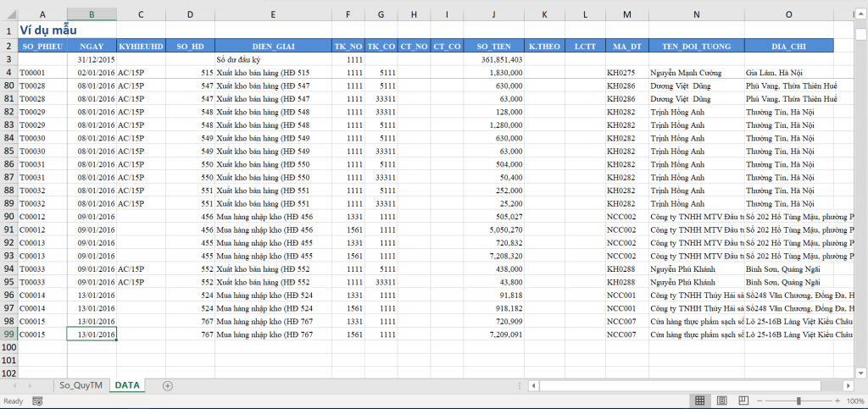
Task: Click the zoom in plus icon
Action: pos(837,401)
